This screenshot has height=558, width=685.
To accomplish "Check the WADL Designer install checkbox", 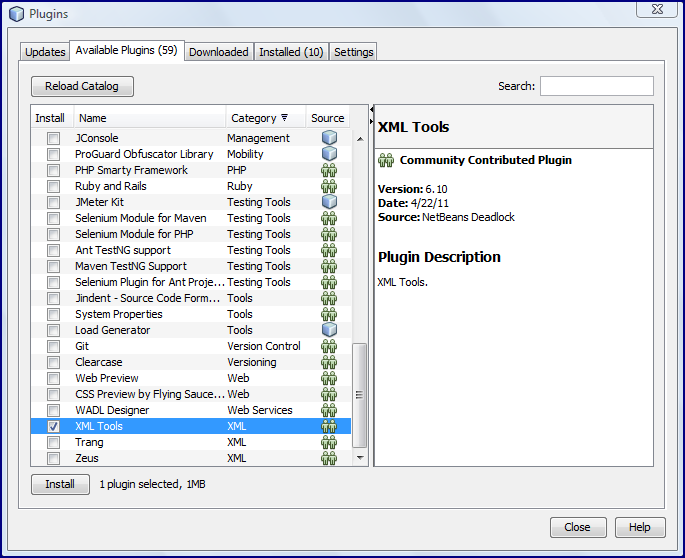I will [53, 411].
